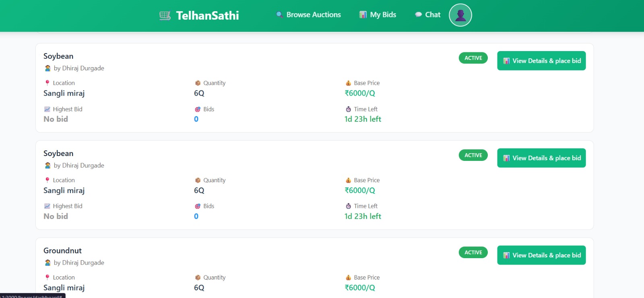Click View Details & place bid on first Soybean
The height and width of the screenshot is (298, 644).
541,61
